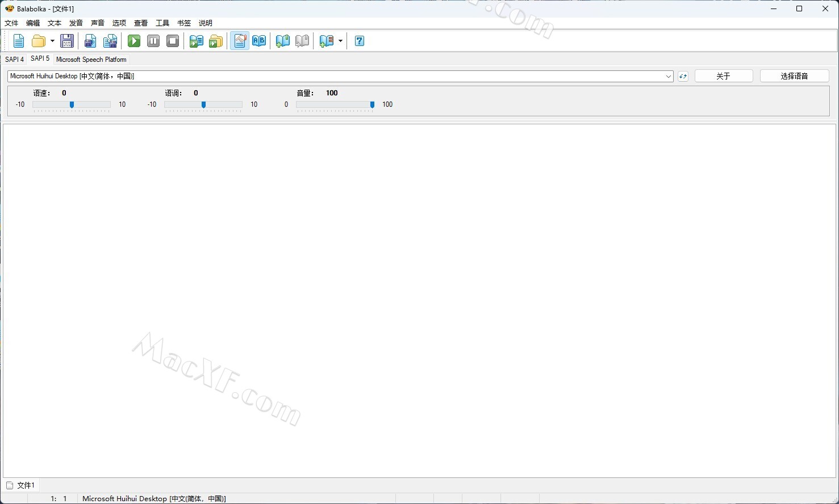Minimize the Balabolka window
This screenshot has width=839, height=504.
point(774,9)
